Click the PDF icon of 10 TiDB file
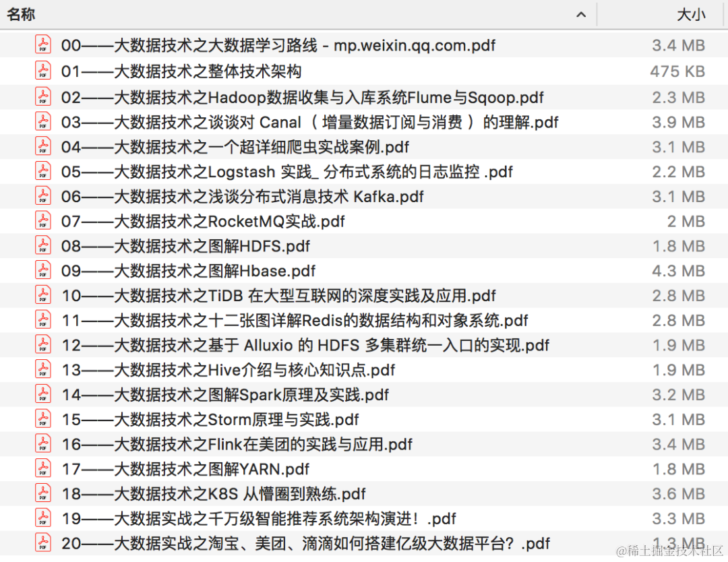The image size is (728, 562). click(x=42, y=295)
